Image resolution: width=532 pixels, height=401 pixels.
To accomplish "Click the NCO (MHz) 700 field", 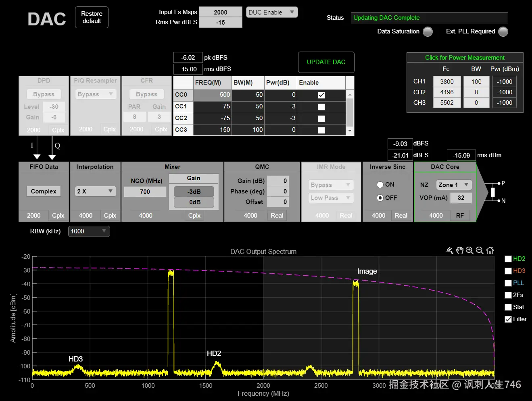I will 145,192.
